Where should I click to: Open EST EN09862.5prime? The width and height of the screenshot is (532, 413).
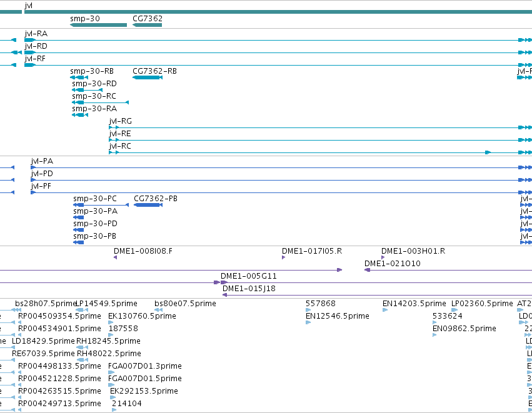pos(464,329)
